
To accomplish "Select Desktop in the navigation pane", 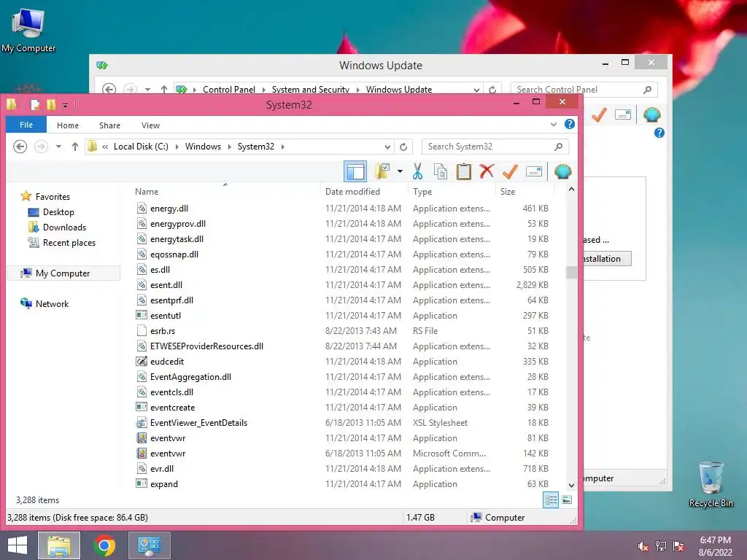I will click(58, 212).
